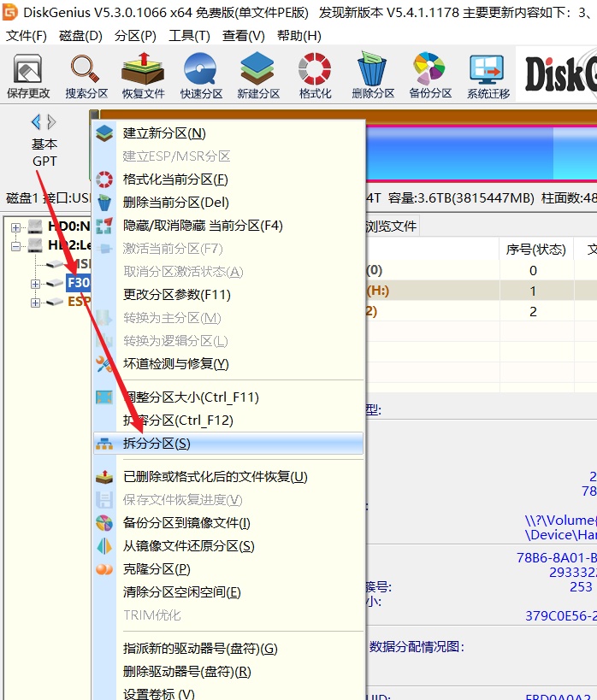Choose 克隆分区(P) menu entry
This screenshot has height=700, width=597.
228,569
